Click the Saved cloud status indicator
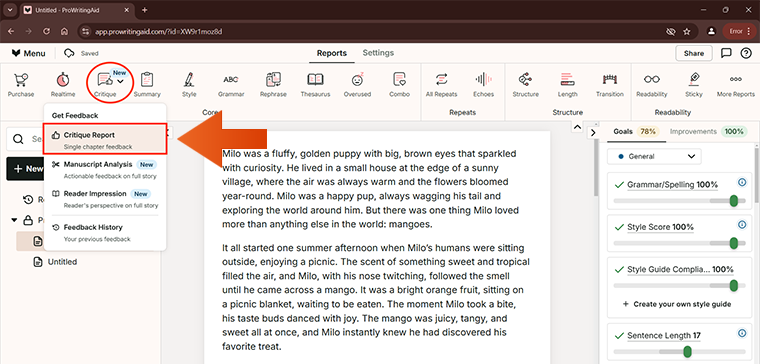The image size is (760, 364). click(81, 53)
